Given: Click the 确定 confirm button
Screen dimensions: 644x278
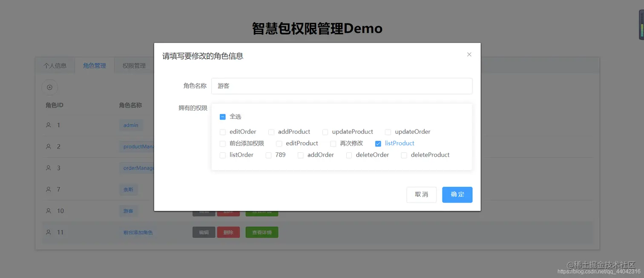Looking at the screenshot, I should click(457, 195).
